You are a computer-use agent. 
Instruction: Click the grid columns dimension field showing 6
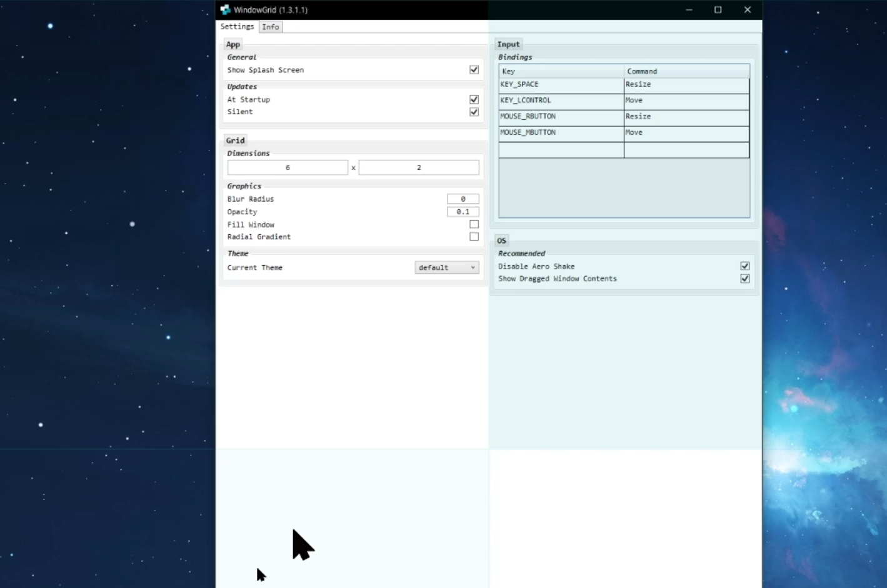[288, 167]
